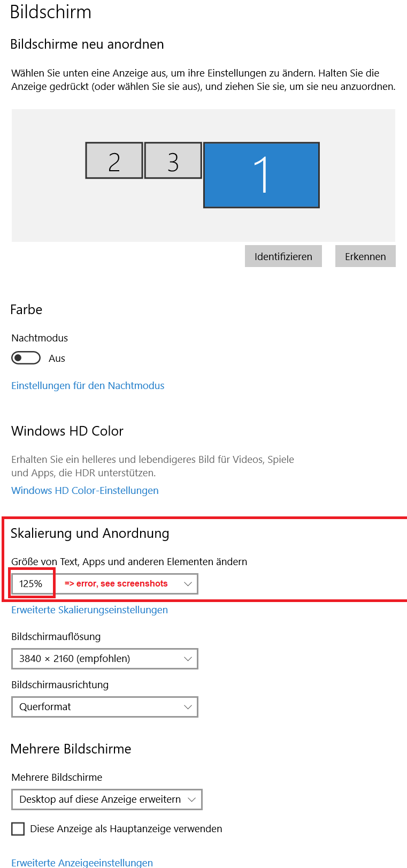
Task: Click the Aus label beside night mode toggle
Action: click(57, 359)
